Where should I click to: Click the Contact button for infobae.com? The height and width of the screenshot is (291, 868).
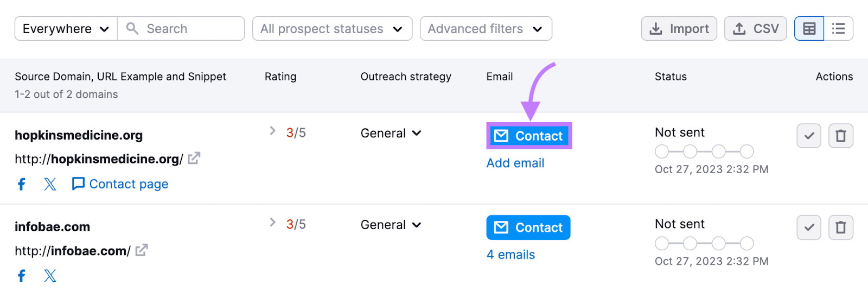click(x=528, y=227)
